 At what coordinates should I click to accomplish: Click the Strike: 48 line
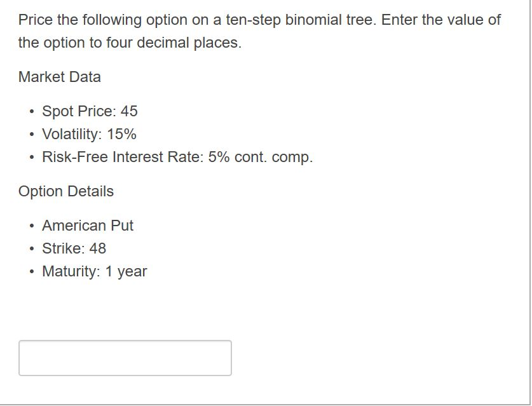[x=74, y=248]
